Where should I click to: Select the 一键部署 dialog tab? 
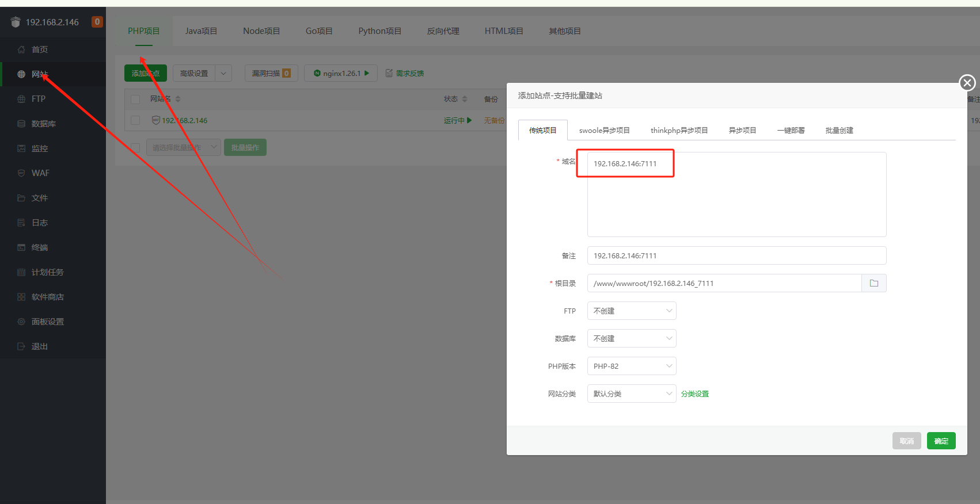tap(791, 130)
